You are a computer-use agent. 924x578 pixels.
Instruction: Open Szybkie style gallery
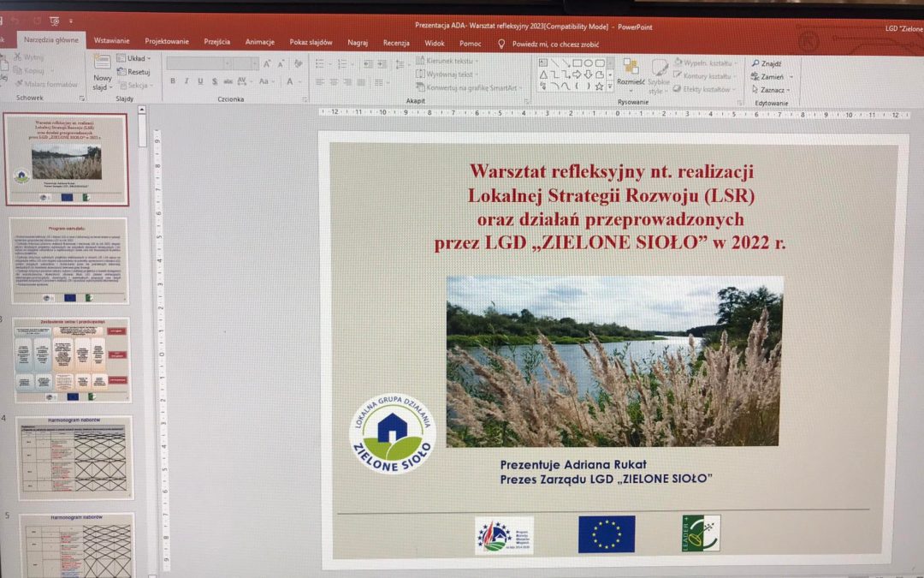click(658, 77)
